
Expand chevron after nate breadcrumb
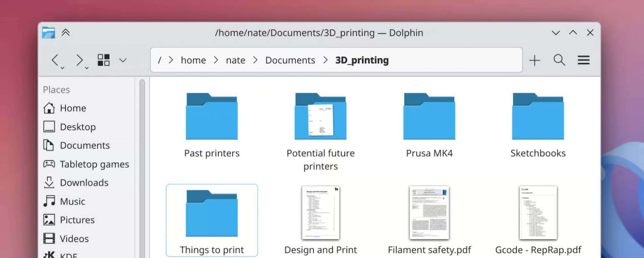point(255,60)
